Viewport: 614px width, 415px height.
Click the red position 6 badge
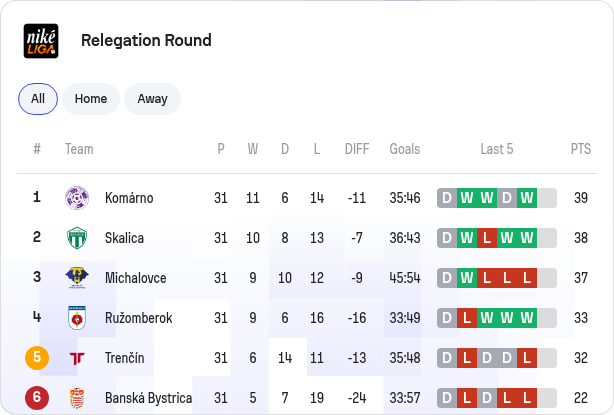pyautogui.click(x=37, y=397)
